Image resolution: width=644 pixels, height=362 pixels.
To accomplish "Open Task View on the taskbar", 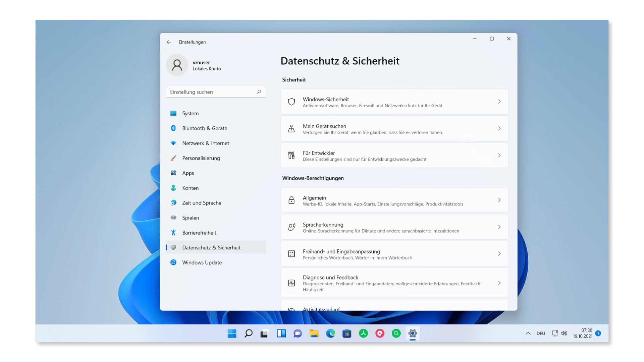I will 265,334.
